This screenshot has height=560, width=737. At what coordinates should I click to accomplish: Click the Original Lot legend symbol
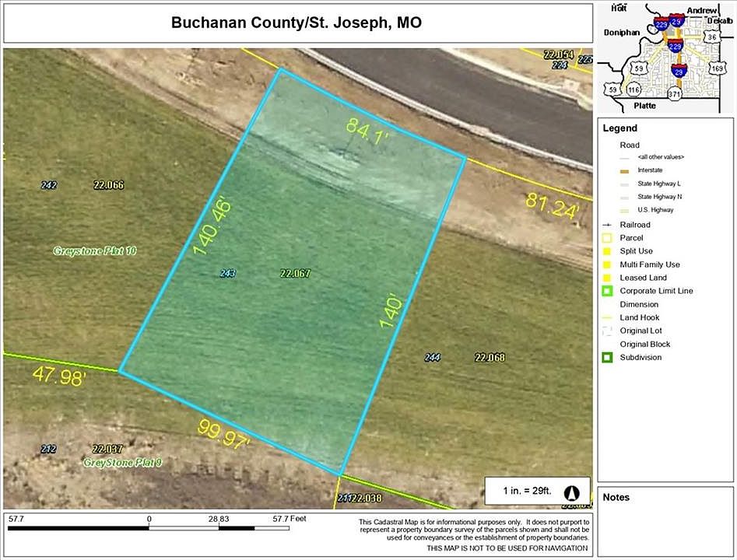tap(607, 331)
